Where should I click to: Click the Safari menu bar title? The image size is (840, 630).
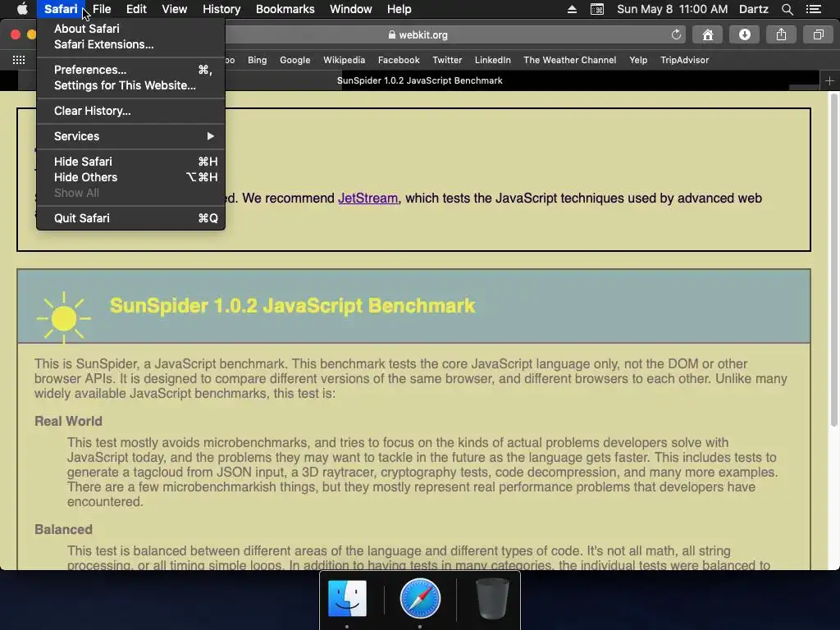(x=61, y=9)
